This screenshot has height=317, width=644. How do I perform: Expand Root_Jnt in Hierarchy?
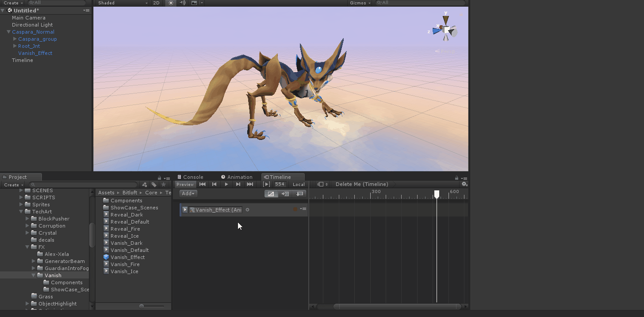pos(15,46)
